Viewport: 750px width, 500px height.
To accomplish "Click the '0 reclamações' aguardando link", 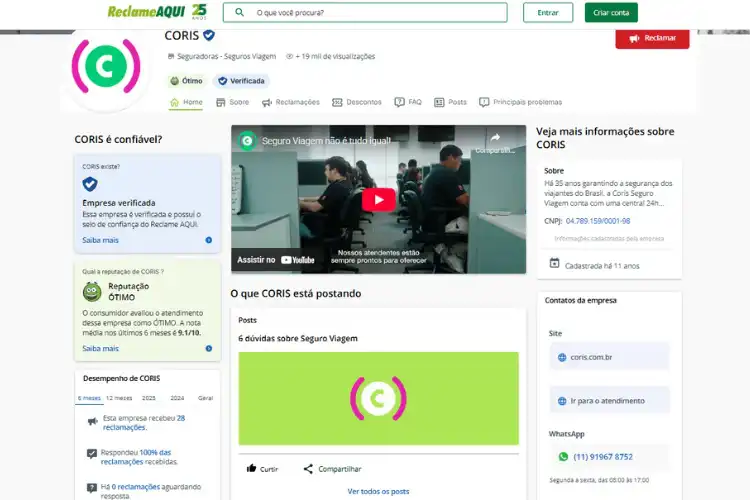I will click(x=136, y=487).
